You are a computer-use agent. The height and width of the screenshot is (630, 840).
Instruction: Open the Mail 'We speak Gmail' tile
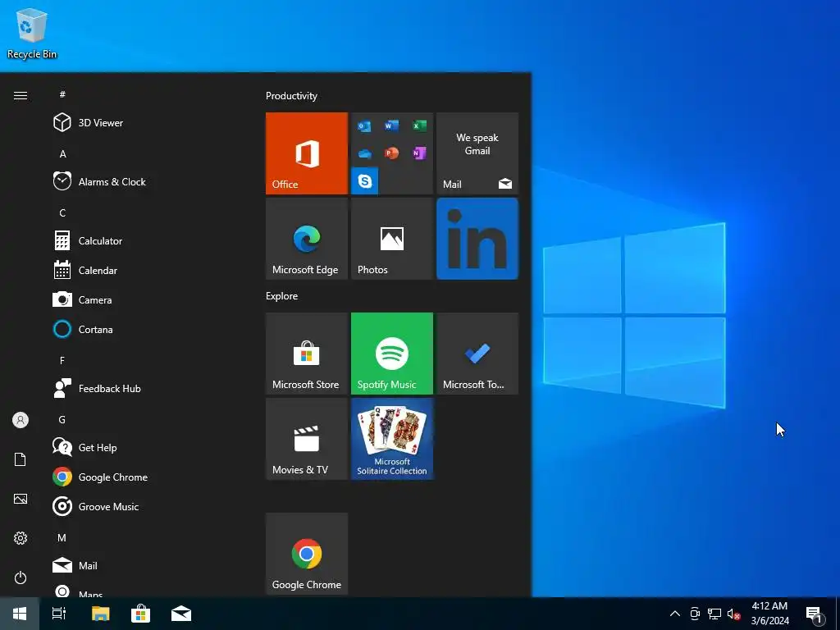click(477, 153)
